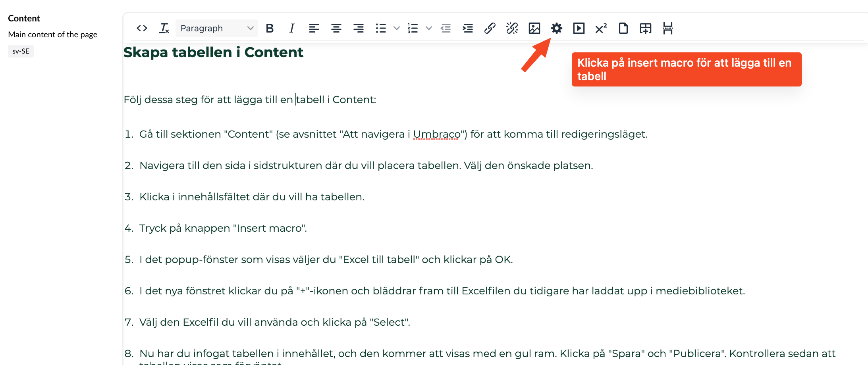Toggle bold formatting

(270, 28)
